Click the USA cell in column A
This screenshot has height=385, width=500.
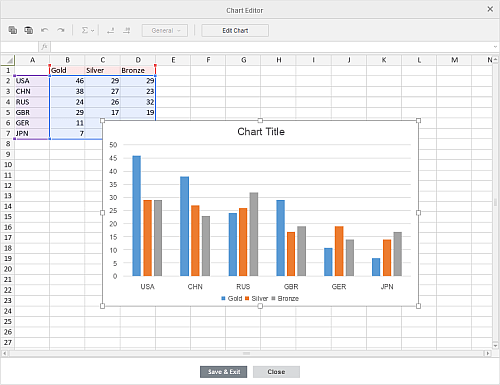click(32, 81)
